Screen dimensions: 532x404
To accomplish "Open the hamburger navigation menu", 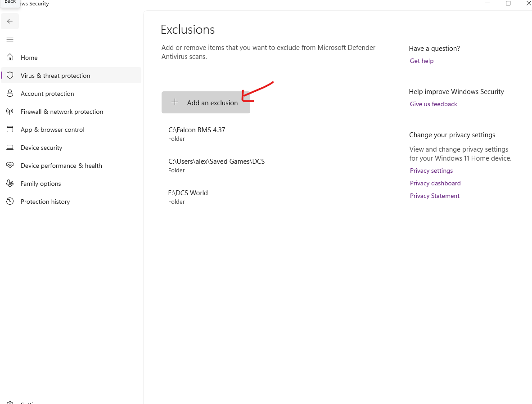I will coord(10,39).
